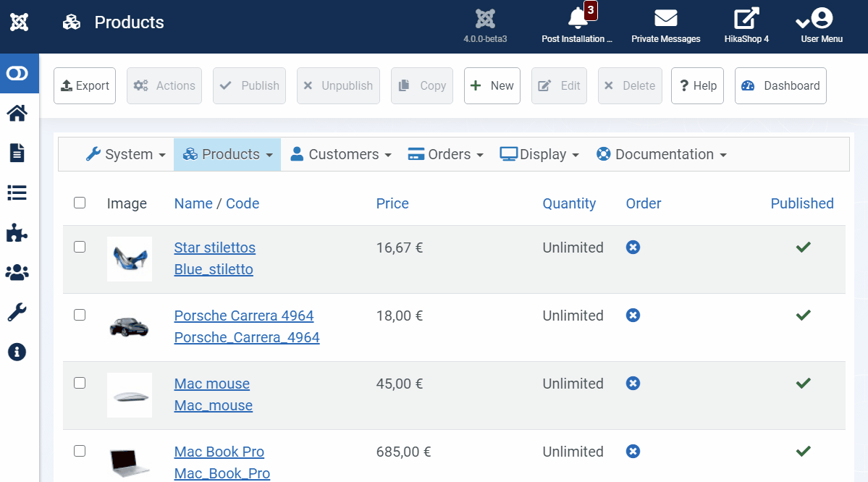Image resolution: width=868 pixels, height=482 pixels.
Task: Click the sidebar info circle icon
Action: click(x=17, y=352)
